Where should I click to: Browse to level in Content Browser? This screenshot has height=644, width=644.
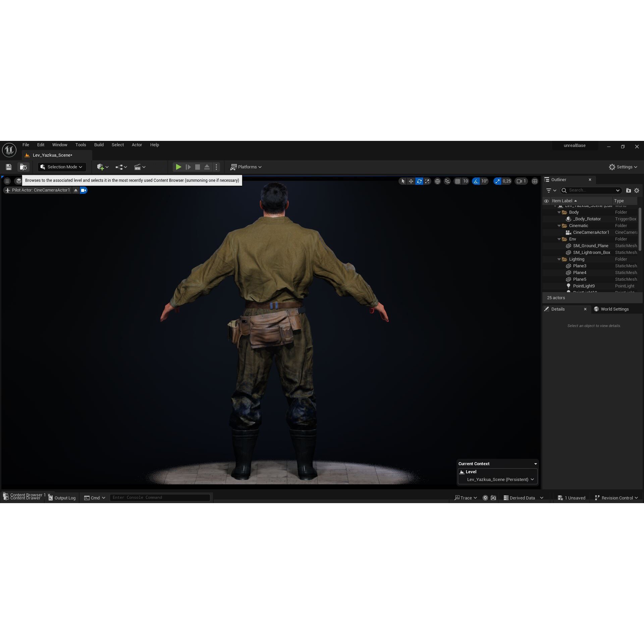pyautogui.click(x=23, y=167)
